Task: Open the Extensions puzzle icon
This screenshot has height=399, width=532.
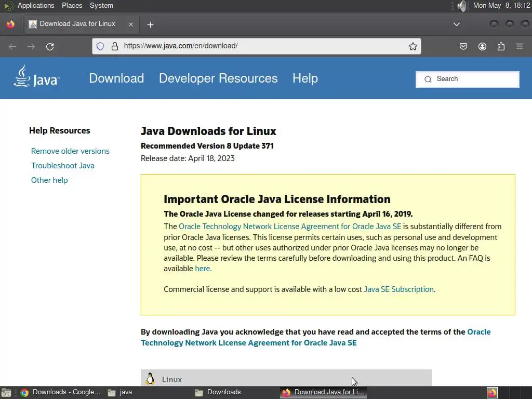Action: coord(501,46)
